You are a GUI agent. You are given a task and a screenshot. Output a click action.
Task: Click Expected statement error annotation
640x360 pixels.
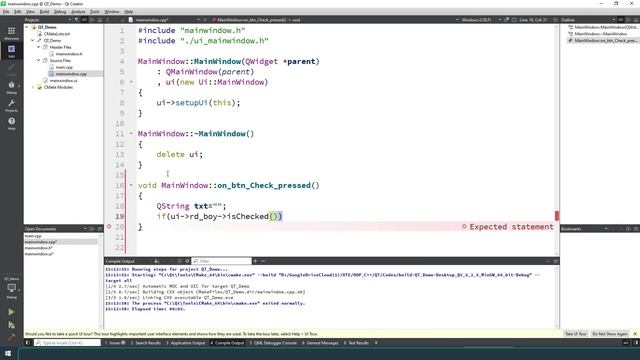(x=508, y=227)
